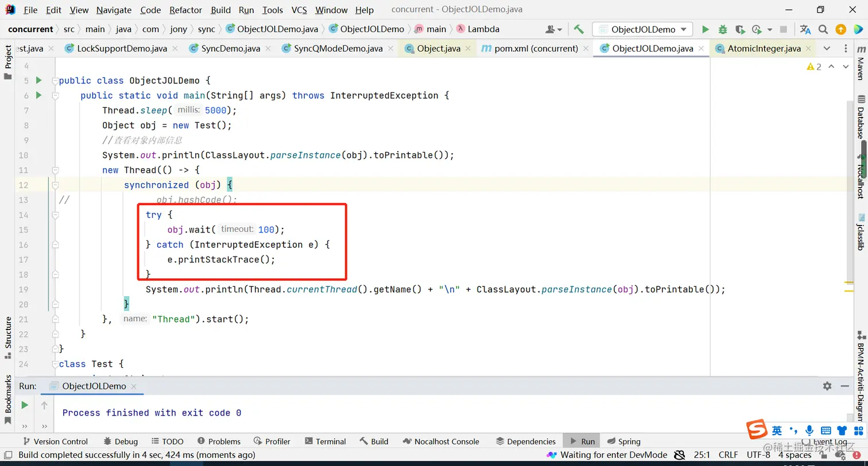Viewport: 868px width, 466px height.
Task: Click the 25:1 caret position indicator
Action: tap(702, 455)
